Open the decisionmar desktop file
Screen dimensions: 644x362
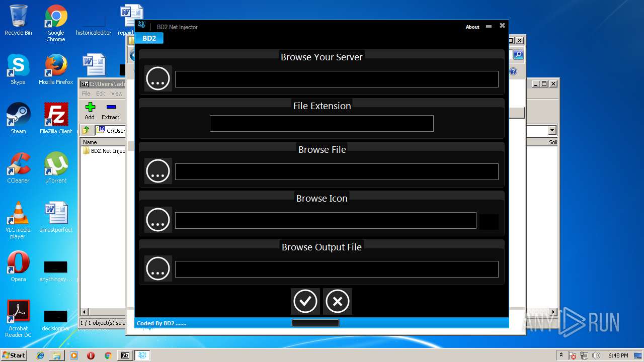[56, 320]
